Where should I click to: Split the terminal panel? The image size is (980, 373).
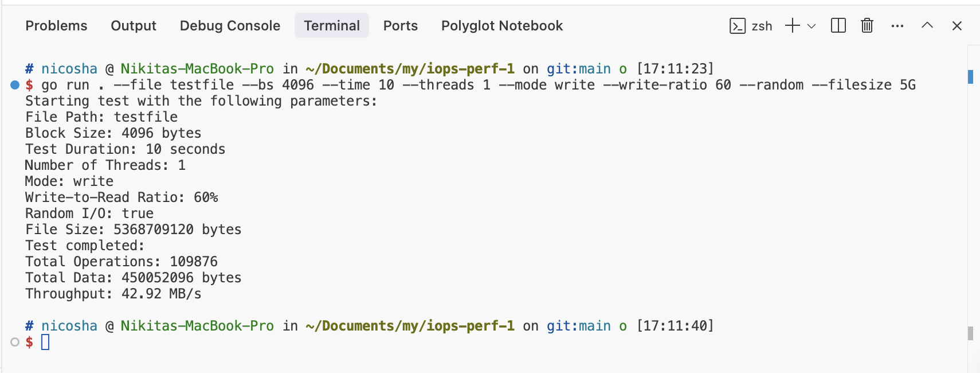tap(838, 26)
